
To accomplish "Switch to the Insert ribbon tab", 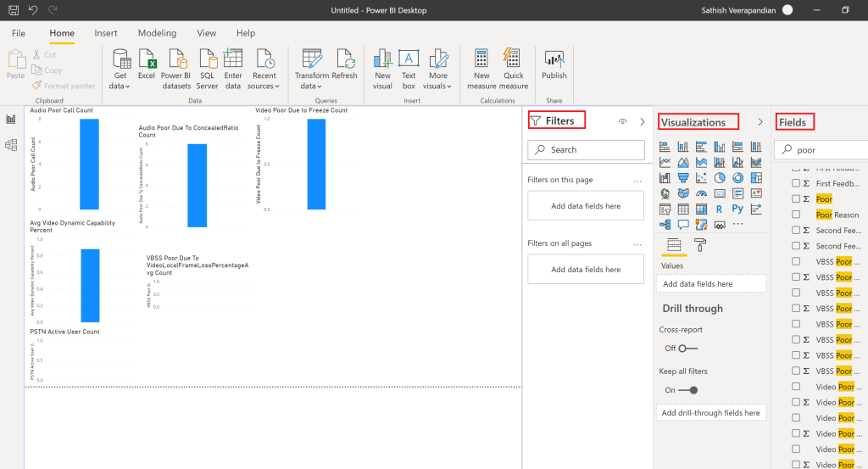I will coord(106,33).
